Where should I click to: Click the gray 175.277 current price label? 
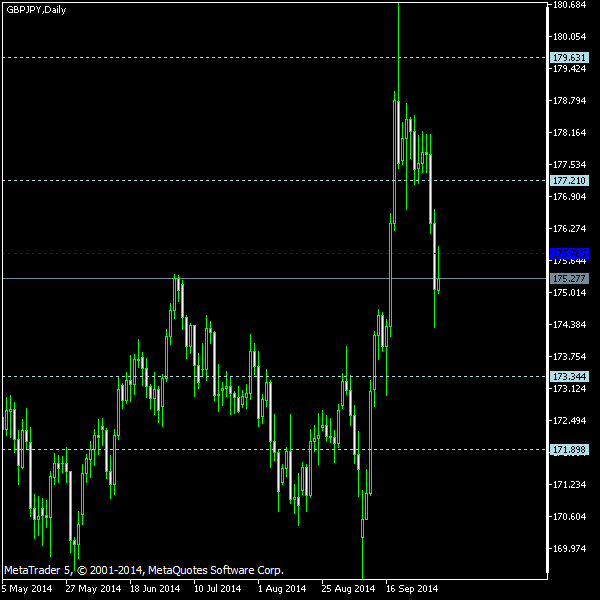pos(569,279)
